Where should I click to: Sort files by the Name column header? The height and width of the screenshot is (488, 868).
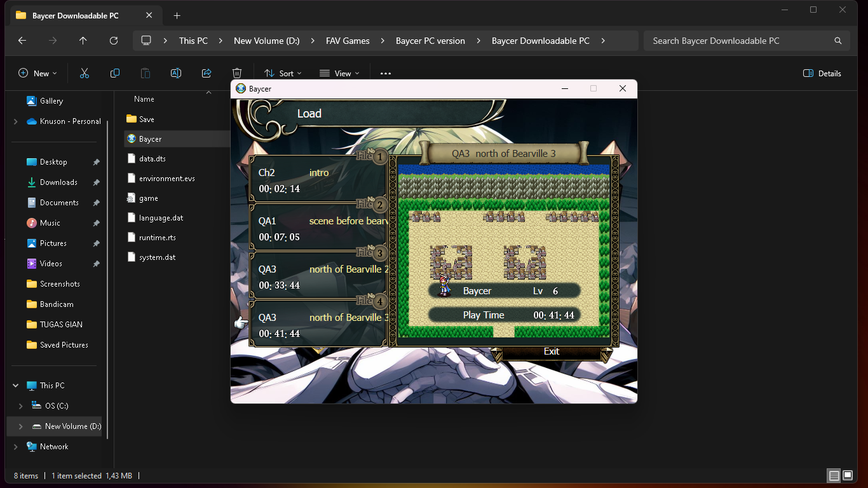pyautogui.click(x=144, y=98)
